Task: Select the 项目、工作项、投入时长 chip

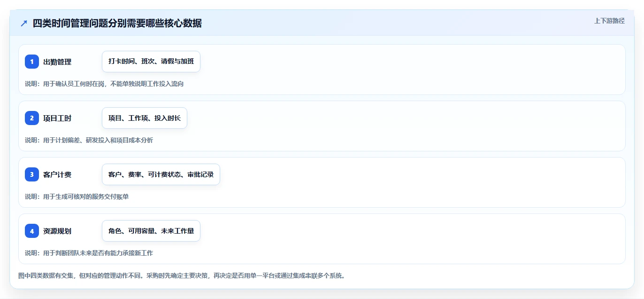Action: 145,118
